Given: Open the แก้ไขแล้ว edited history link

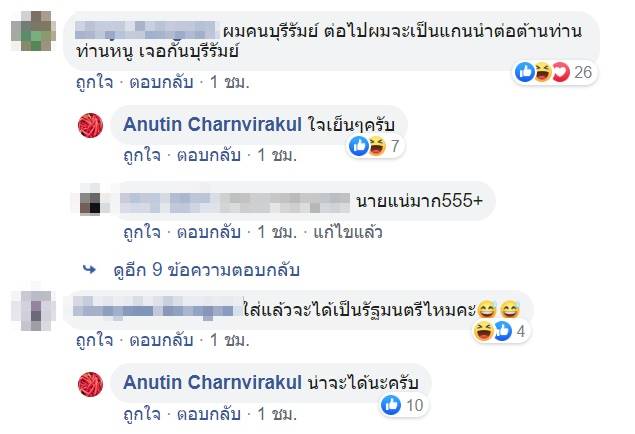Looking at the screenshot, I should (350, 232).
